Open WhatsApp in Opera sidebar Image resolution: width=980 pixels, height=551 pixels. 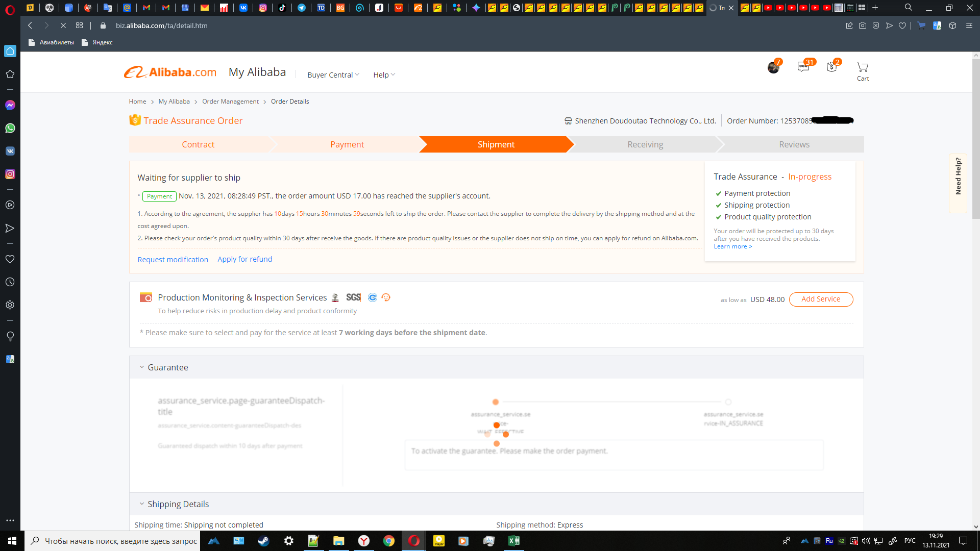coord(10,128)
